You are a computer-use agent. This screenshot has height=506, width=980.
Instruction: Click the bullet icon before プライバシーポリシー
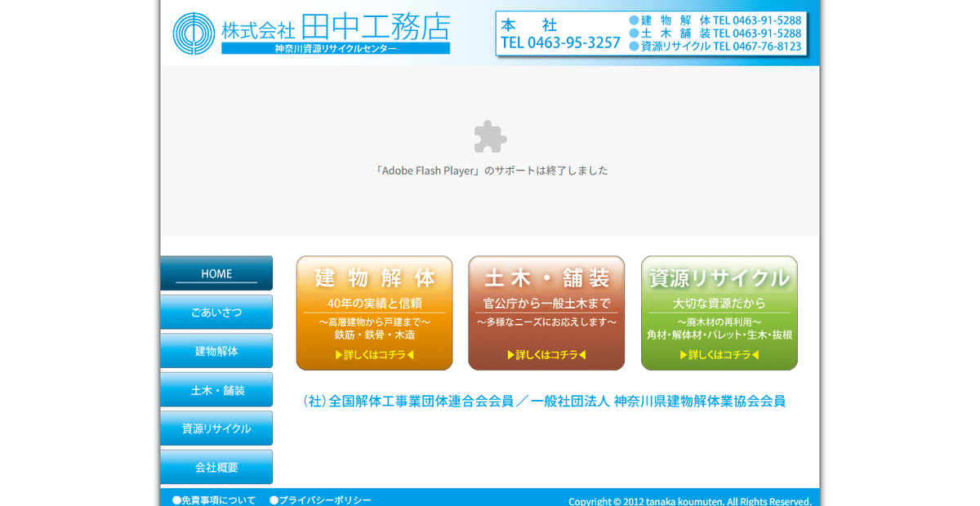(x=272, y=499)
